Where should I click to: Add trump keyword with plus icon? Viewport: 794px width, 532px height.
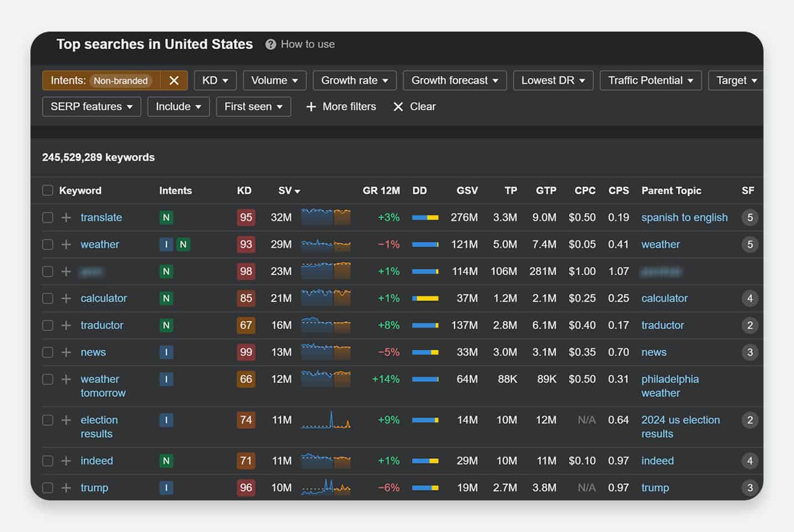tap(66, 488)
